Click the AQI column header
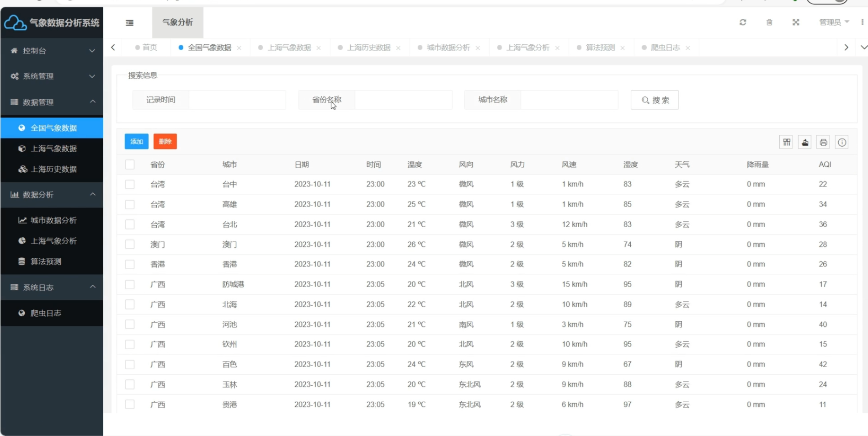The height and width of the screenshot is (436, 868). (x=825, y=165)
